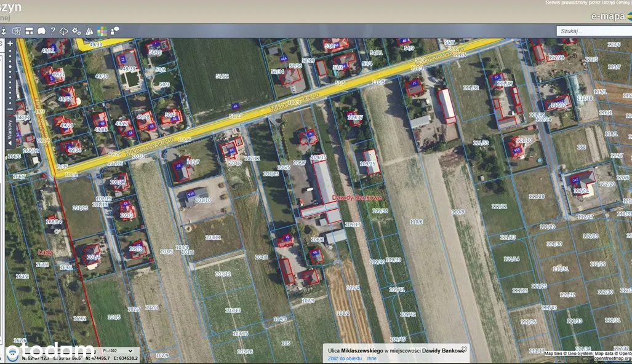Open the layout panels toolbar icon
632x364 pixels.
(x=29, y=31)
